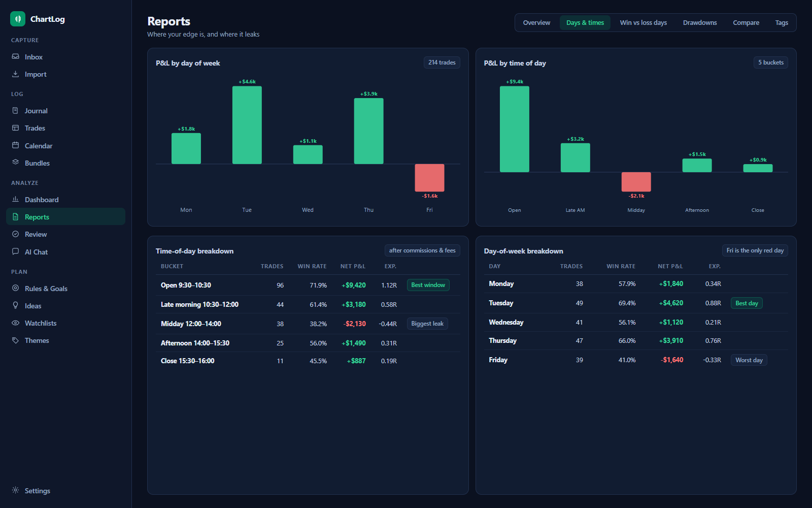Select the Wednesday row label
This screenshot has width=812, height=508.
(506, 322)
